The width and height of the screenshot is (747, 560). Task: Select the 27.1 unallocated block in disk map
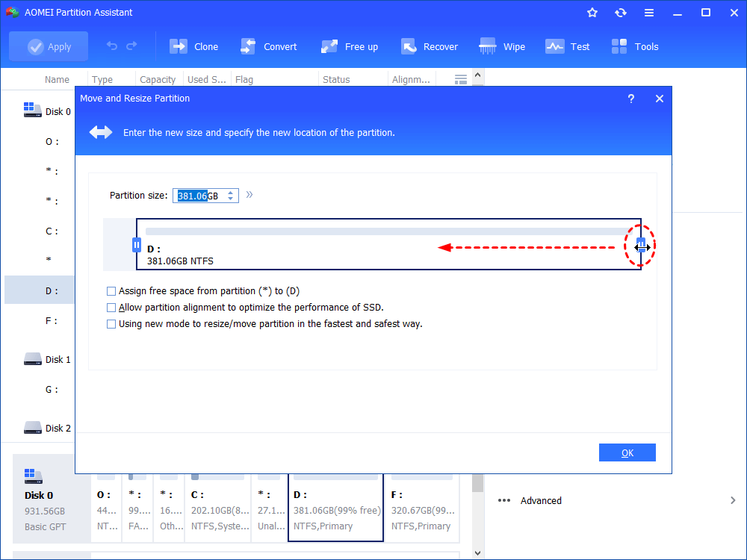[x=269, y=508]
